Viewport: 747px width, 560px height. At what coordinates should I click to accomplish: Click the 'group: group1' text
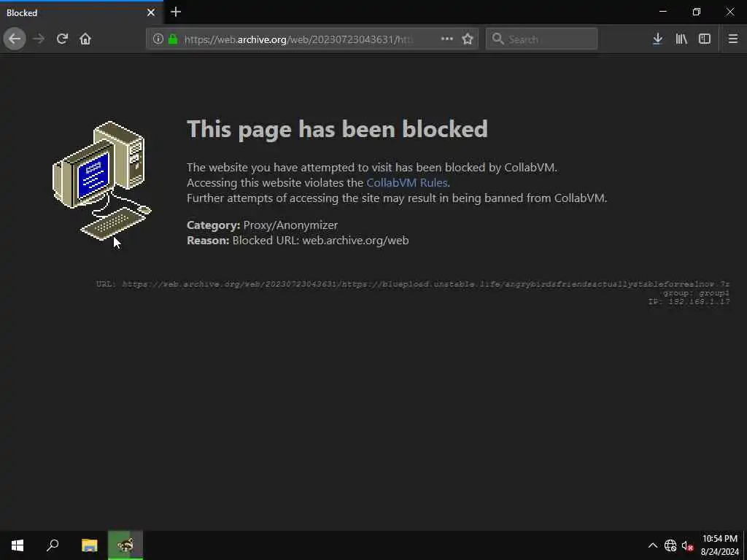(697, 293)
